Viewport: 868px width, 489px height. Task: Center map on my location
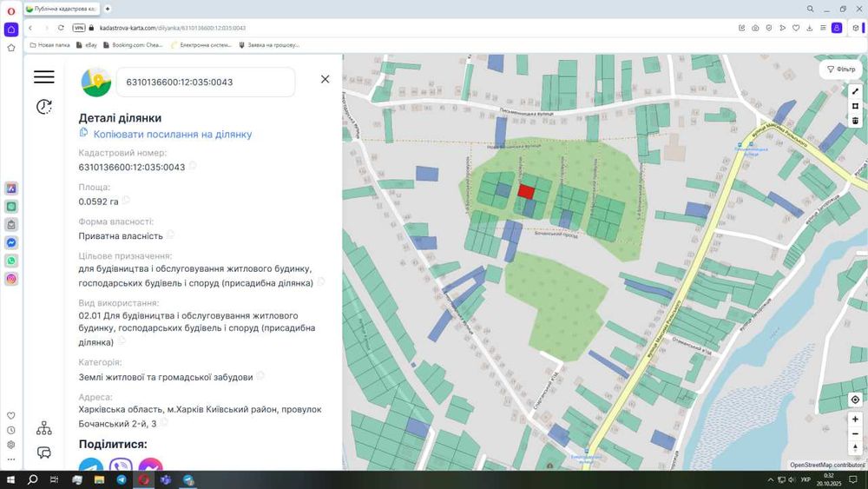click(855, 400)
